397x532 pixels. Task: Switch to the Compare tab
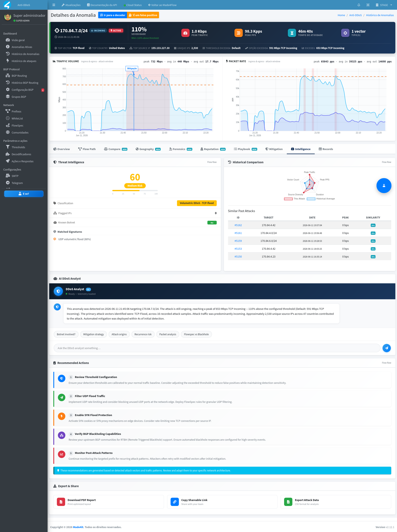coord(116,149)
